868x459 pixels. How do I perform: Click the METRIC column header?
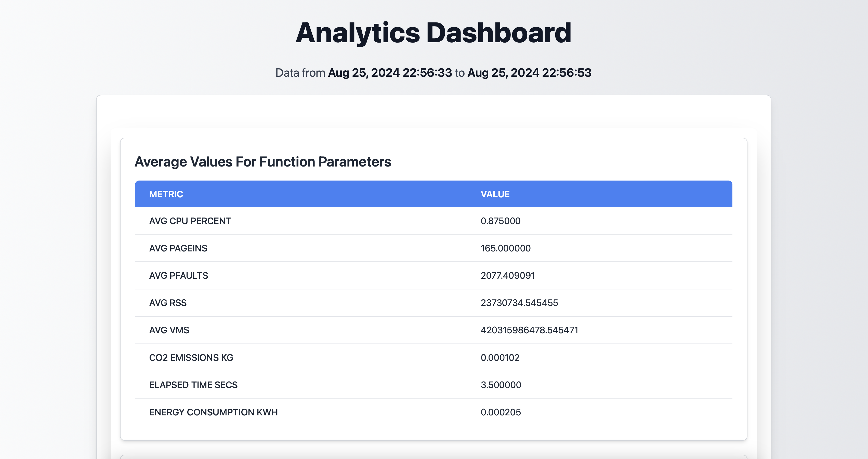point(166,194)
